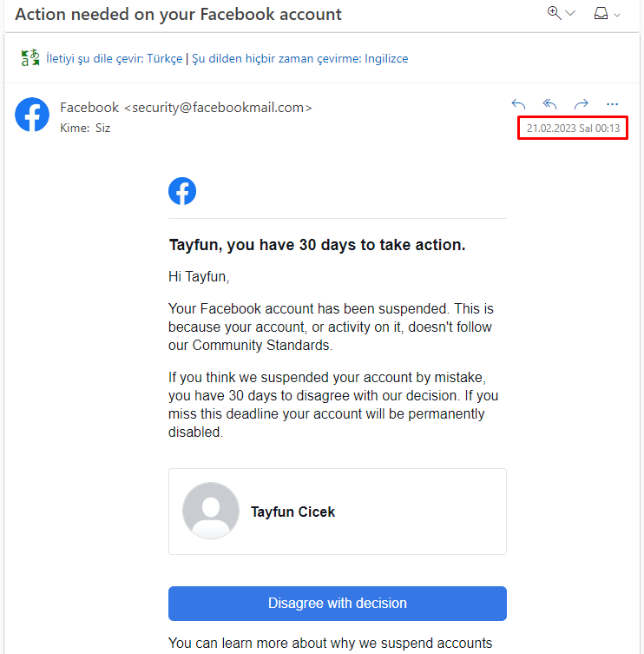The image size is (644, 654).
Task: Open the dropdown beside the tray icon
Action: point(617,15)
